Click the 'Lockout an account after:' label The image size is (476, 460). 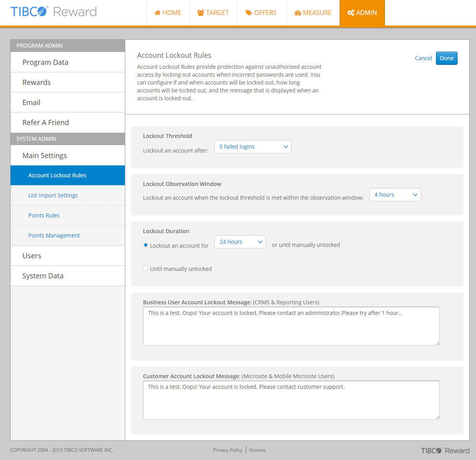tap(176, 151)
